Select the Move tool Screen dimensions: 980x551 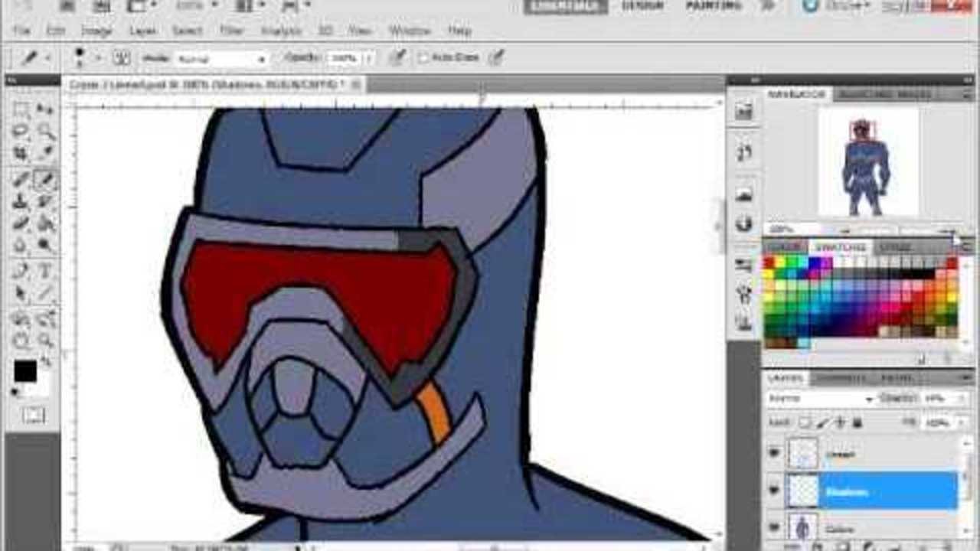(46, 110)
